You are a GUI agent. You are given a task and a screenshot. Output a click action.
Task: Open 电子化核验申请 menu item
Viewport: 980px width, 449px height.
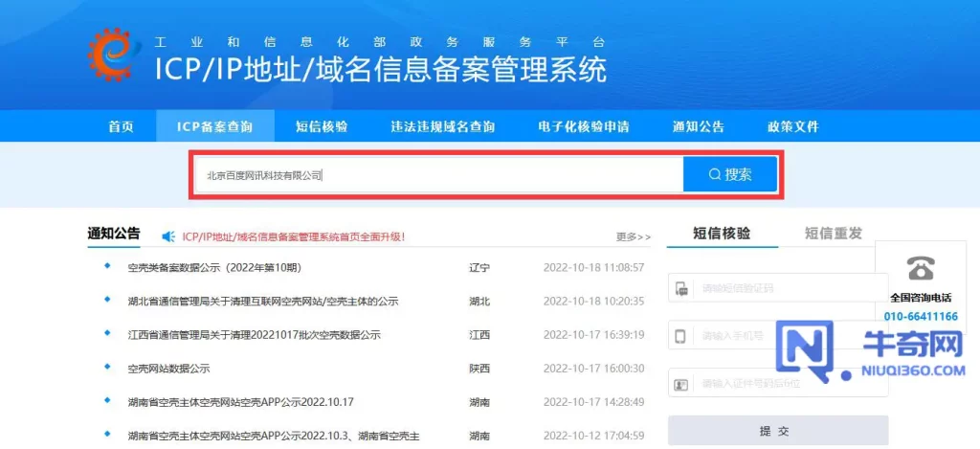584,127
